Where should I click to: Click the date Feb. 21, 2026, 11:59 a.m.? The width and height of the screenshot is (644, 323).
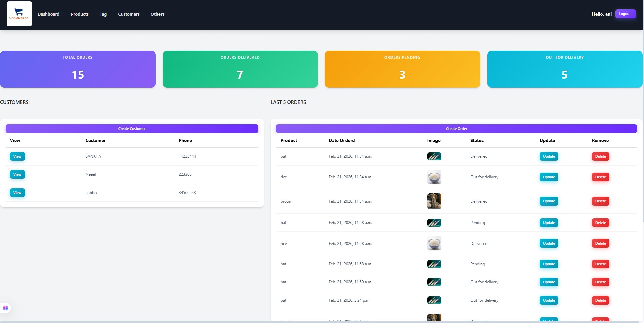click(351, 282)
